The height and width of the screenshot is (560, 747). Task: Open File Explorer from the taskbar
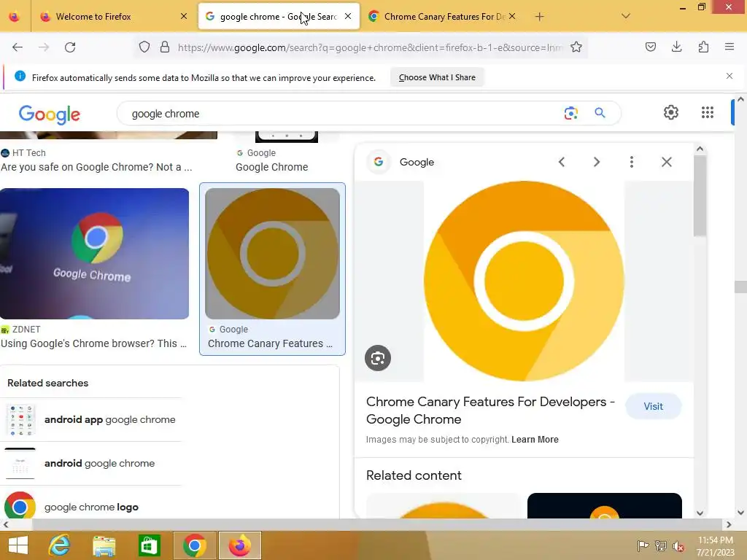(x=104, y=545)
